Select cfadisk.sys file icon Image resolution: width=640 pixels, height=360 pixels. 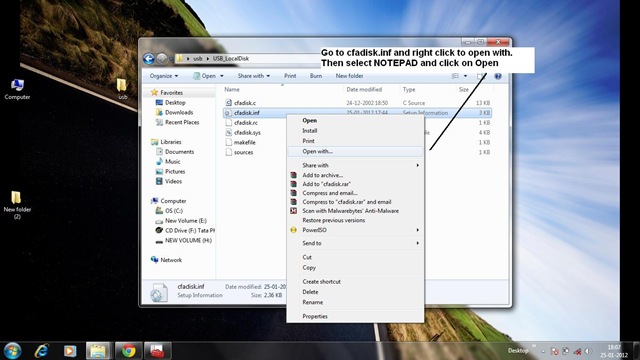click(x=229, y=132)
